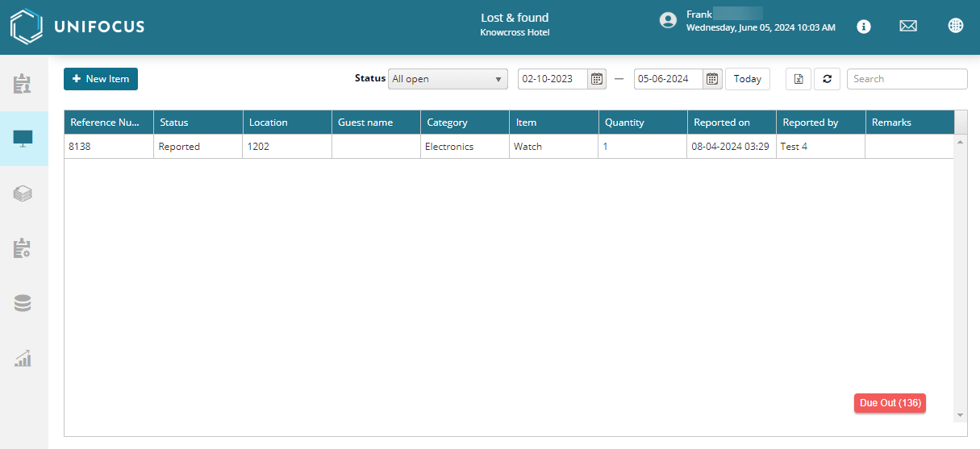Refresh the lost and found list
This screenshot has width=980, height=449.
click(x=827, y=79)
